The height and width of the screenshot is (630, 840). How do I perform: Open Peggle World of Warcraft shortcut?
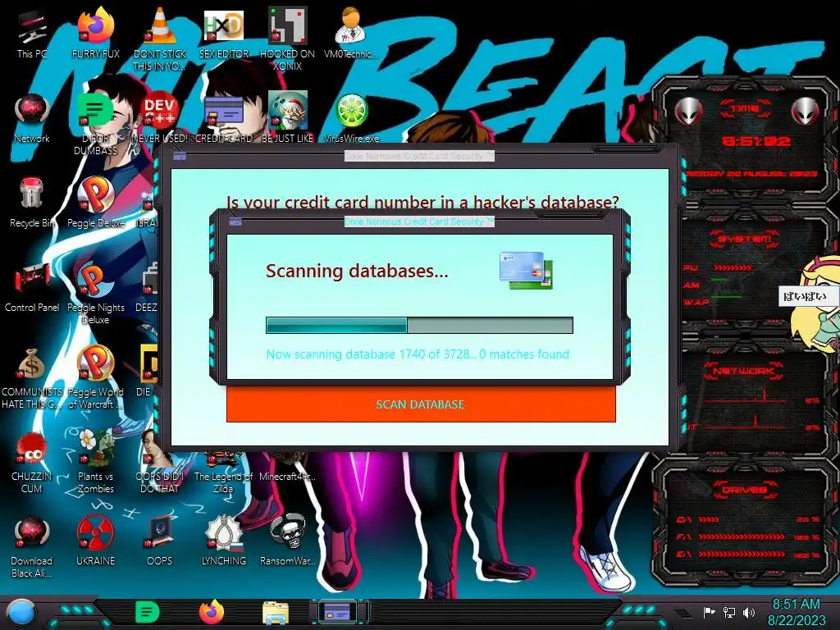point(95,377)
